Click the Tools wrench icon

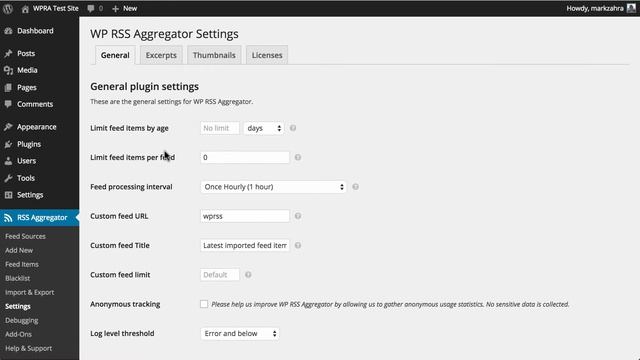pos(8,178)
